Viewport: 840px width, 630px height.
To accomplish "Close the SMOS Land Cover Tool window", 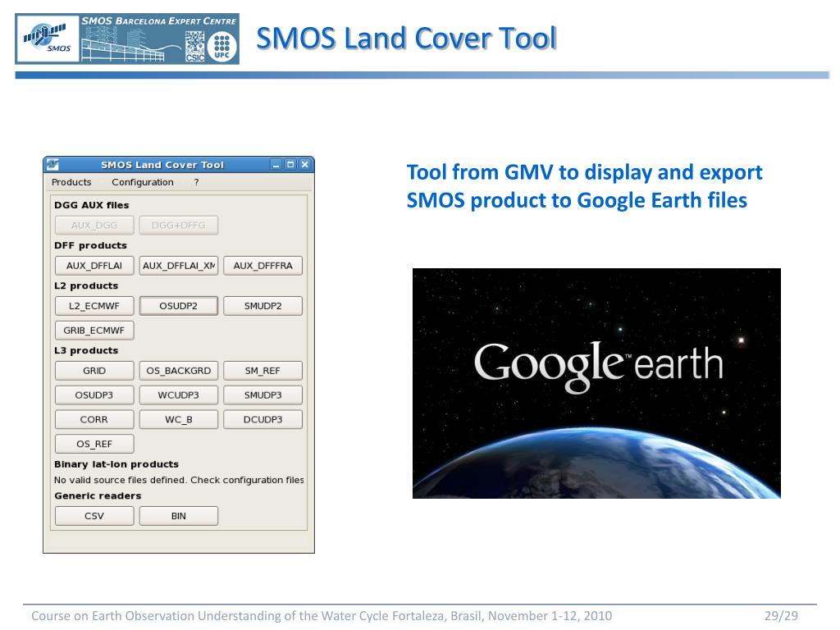I will pos(305,165).
